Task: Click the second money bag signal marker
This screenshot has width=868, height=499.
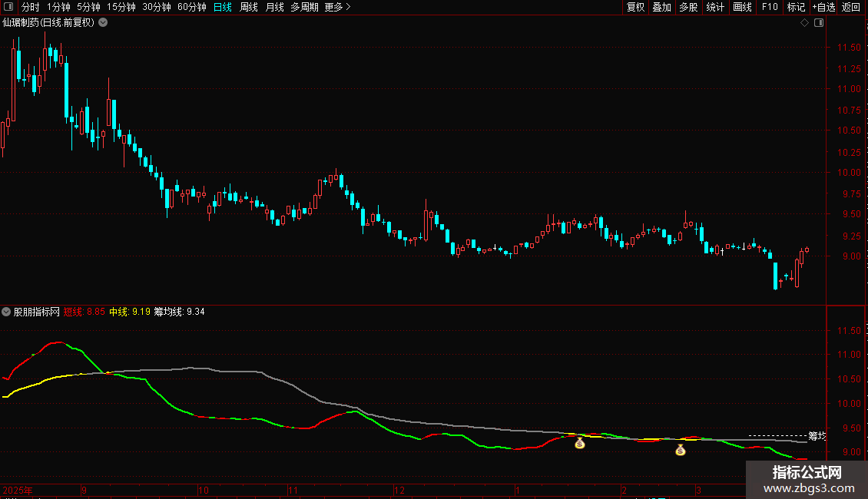Action: click(x=681, y=450)
